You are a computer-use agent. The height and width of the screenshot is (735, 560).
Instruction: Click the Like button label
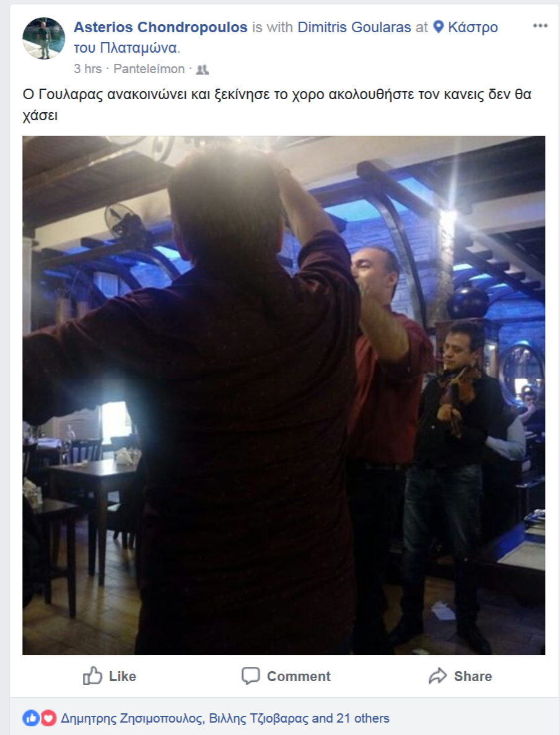[122, 676]
